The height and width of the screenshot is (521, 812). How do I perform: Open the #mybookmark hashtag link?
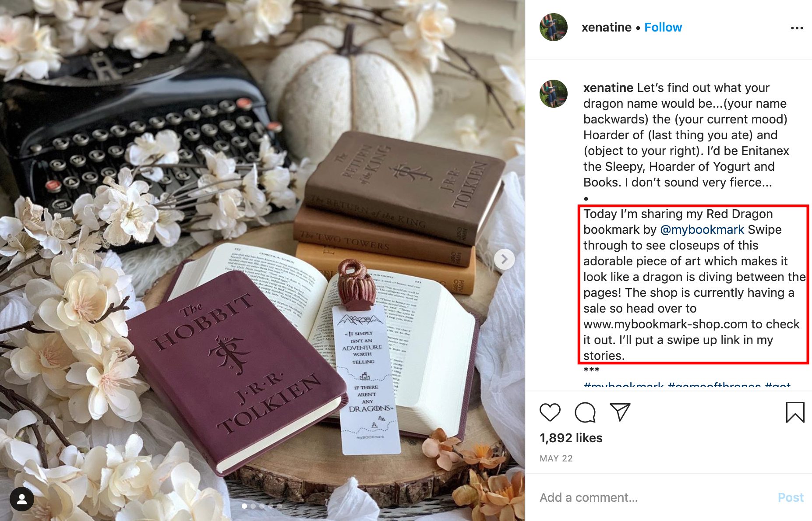(624, 386)
